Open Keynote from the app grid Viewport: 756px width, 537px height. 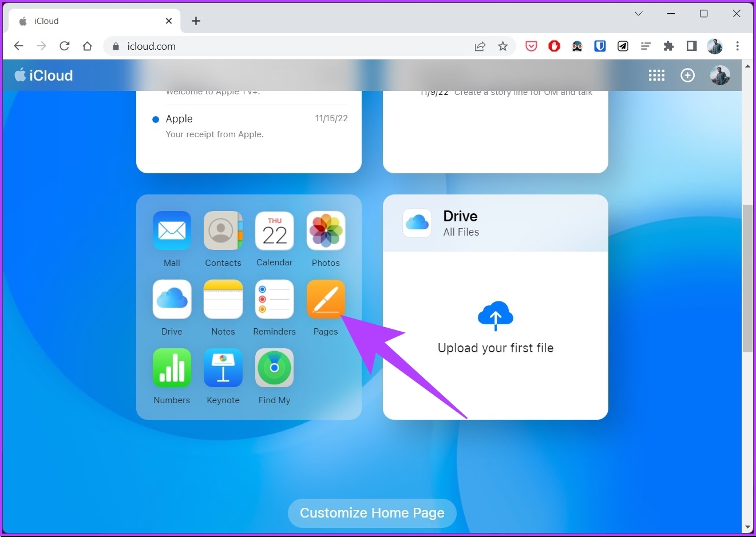223,368
